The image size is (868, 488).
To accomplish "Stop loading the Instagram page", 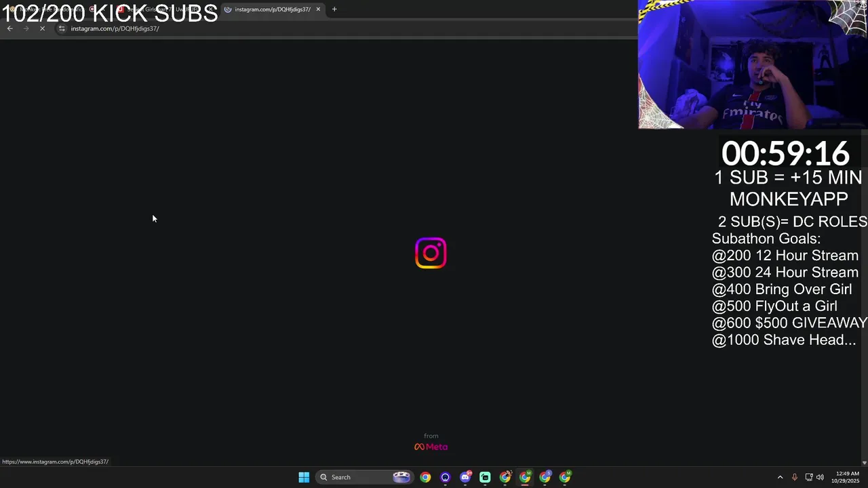I will tap(42, 28).
